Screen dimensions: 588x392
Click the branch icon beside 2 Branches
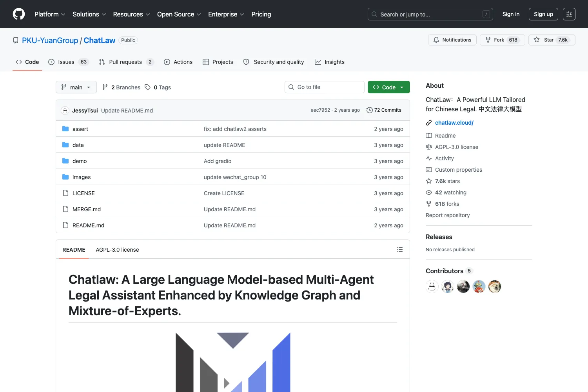[105, 87]
